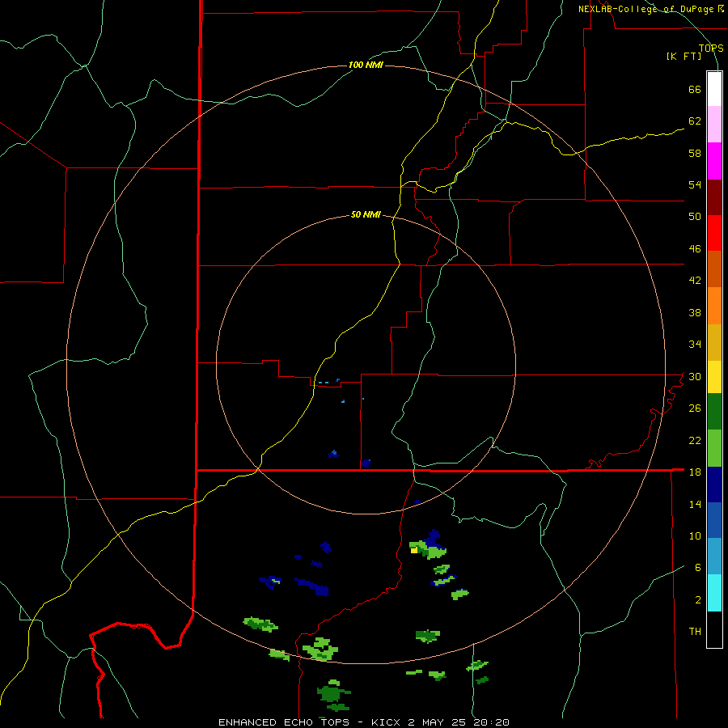Screen dimensions: 728x728
Task: Click the legend value '50'
Action: click(695, 217)
